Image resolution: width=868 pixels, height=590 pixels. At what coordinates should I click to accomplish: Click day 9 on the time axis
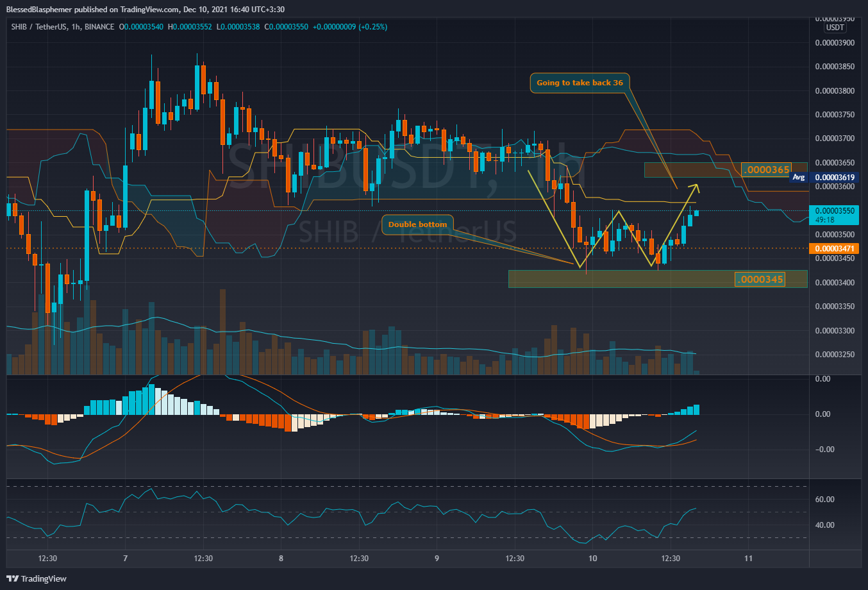(x=437, y=559)
